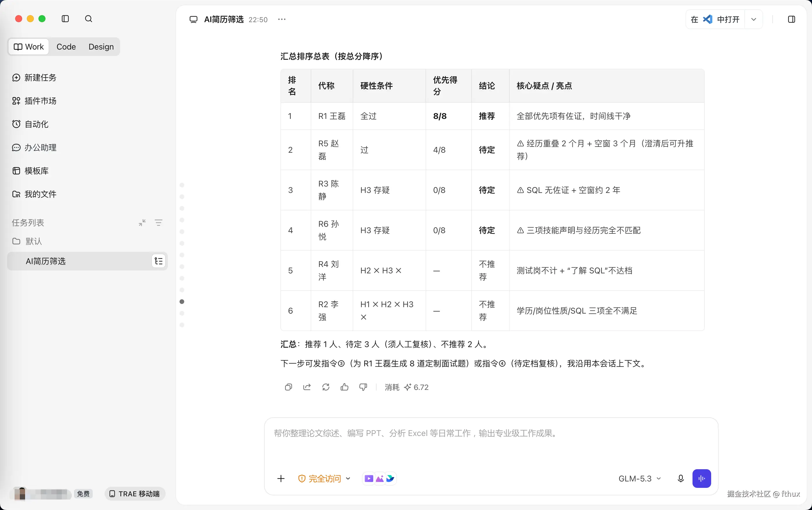Viewport: 812px width, 510px height.
Task: Open search with the magnifier icon
Action: [88, 19]
